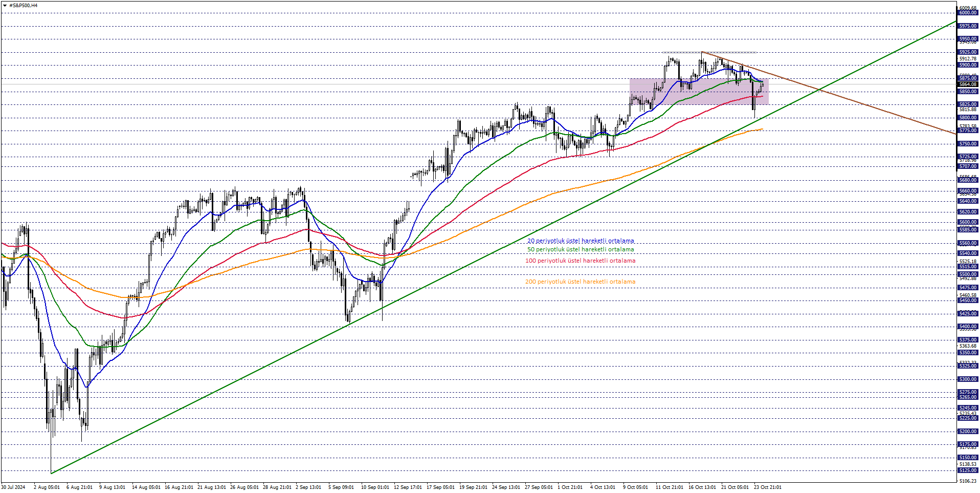
Task: Click the #S&P500,H4 symbol title
Action: tap(24, 6)
